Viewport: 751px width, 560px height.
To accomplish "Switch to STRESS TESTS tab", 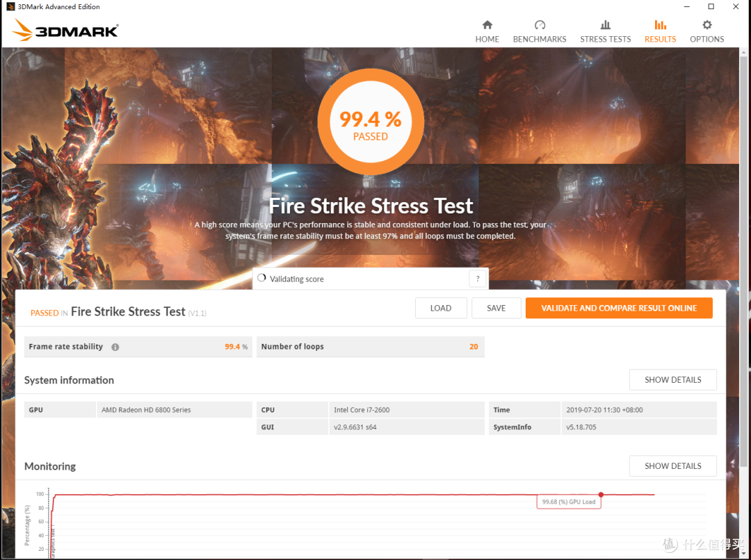I will pos(606,31).
